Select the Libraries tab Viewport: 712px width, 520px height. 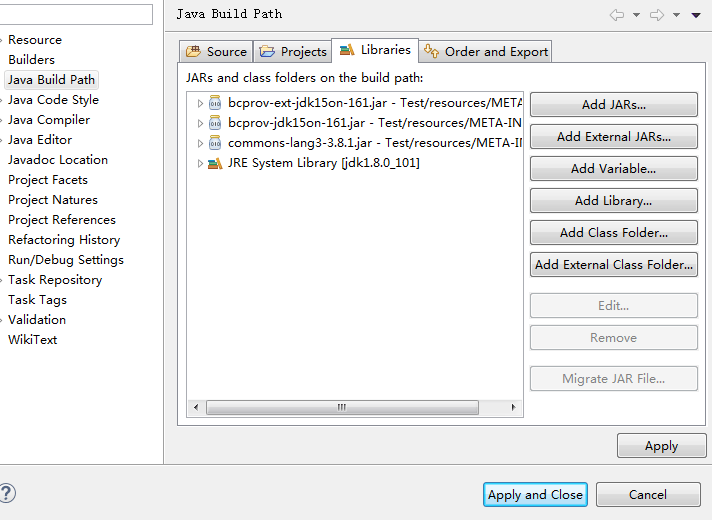point(375,50)
